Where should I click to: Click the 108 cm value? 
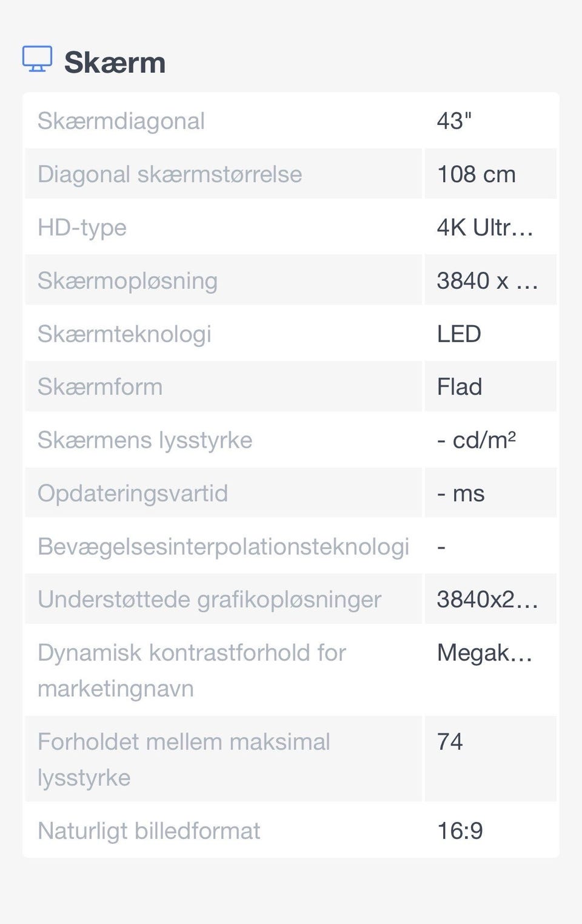click(477, 174)
